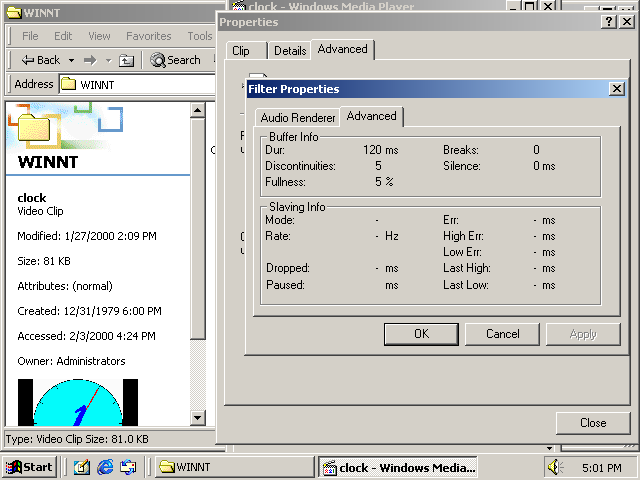Click the Modified date text in WINNT pane
The height and width of the screenshot is (480, 640).
(x=87, y=236)
